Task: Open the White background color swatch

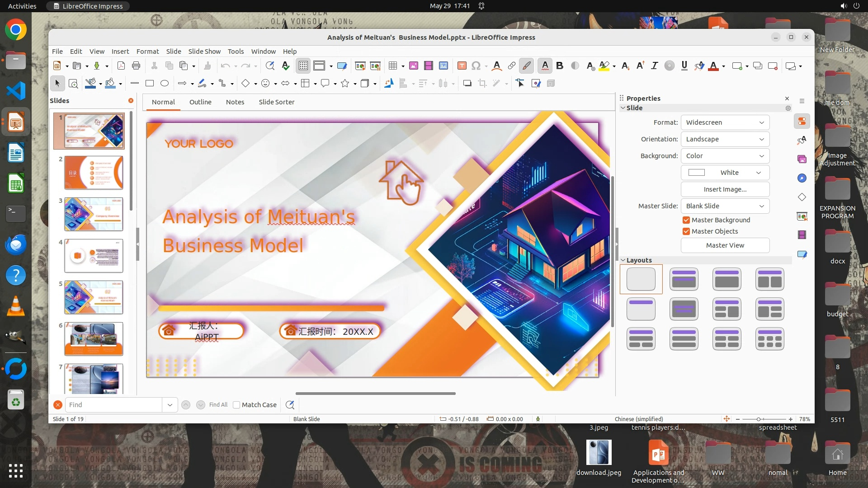Action: 725,173
